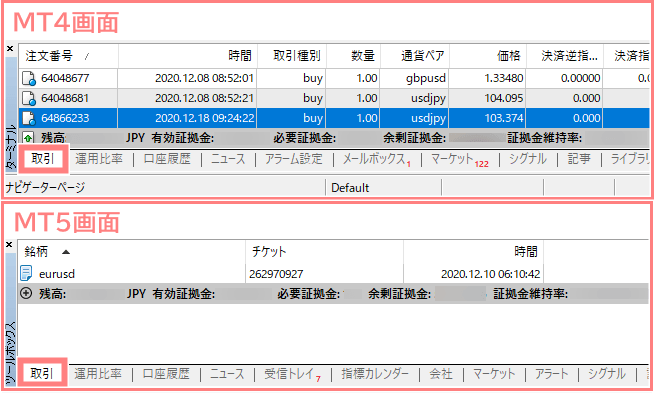Screen dimensions: 655x393
Task: Switch to MT4 運用比率 tab
Action: tap(99, 159)
